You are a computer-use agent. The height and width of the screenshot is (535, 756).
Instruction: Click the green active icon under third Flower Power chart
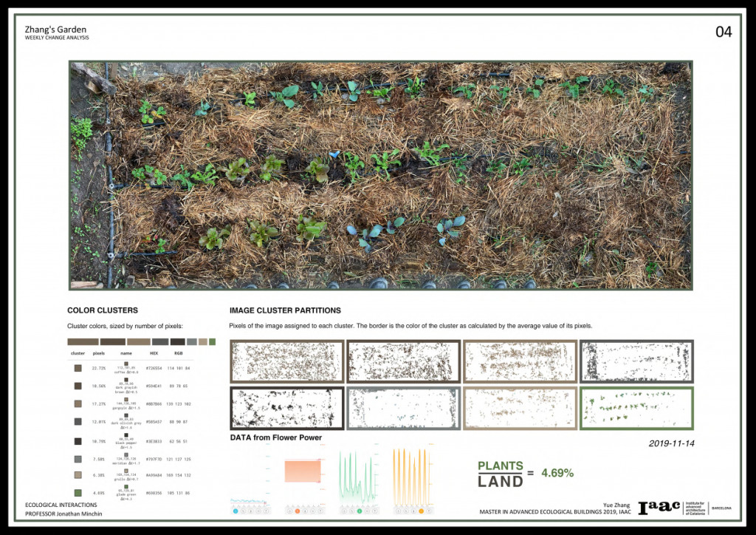tap(360, 511)
